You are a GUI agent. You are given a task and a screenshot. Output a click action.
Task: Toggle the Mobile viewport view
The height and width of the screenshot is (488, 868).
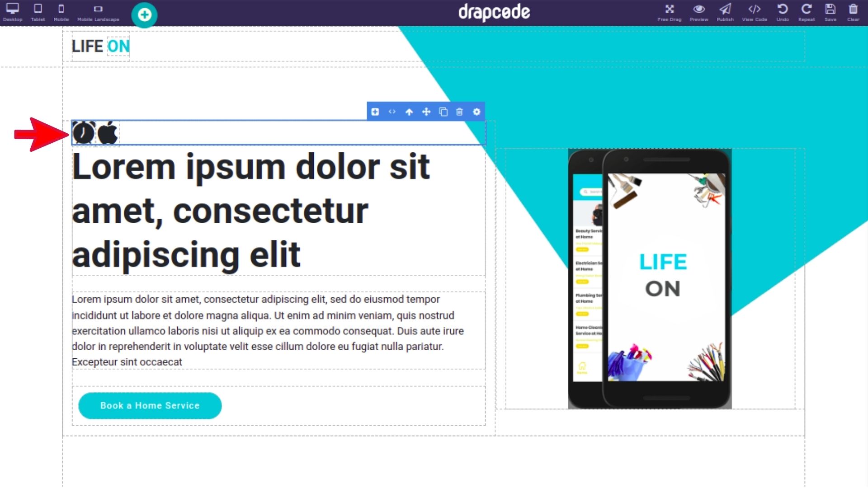pyautogui.click(x=60, y=12)
